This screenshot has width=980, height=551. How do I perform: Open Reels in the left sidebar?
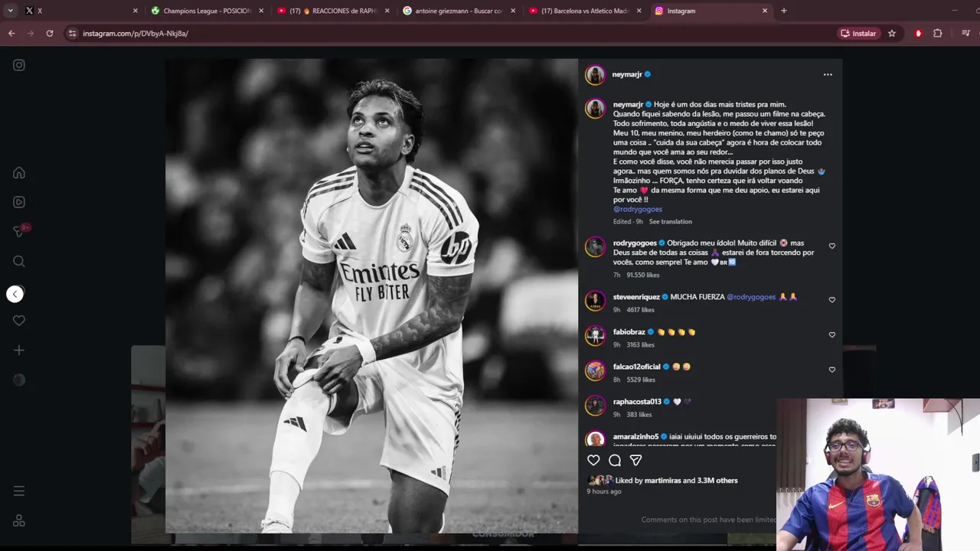[19, 202]
